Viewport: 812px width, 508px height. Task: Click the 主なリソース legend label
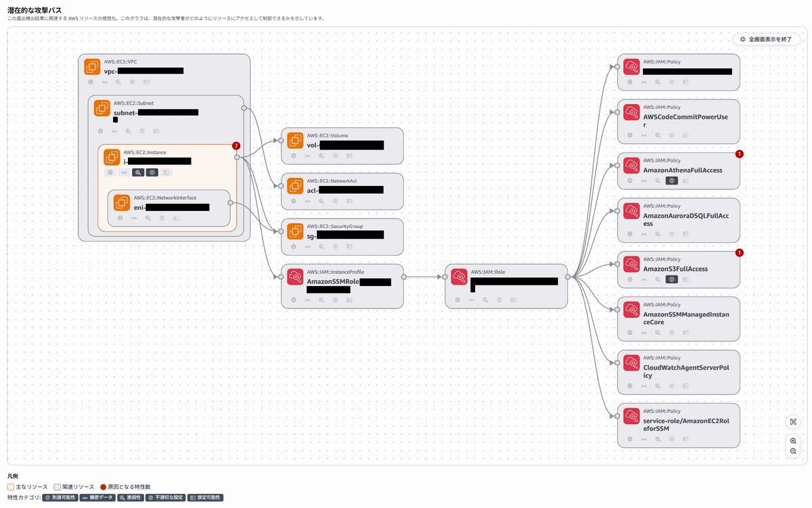point(32,487)
